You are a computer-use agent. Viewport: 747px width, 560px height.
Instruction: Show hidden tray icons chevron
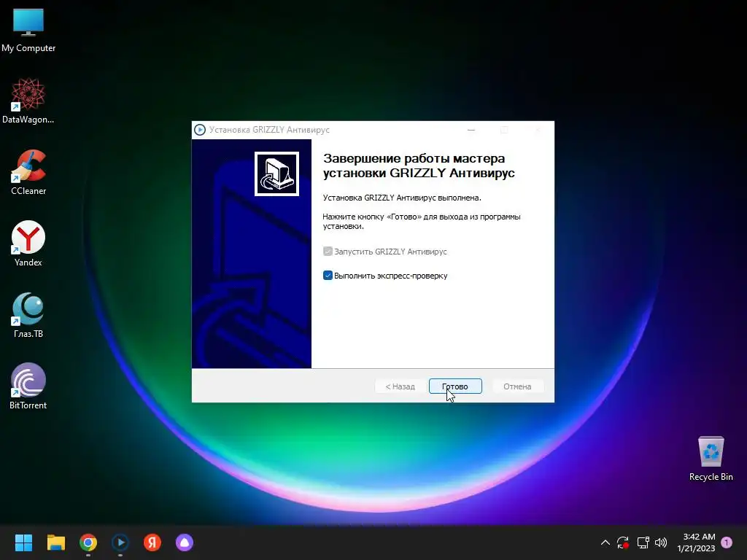click(605, 542)
